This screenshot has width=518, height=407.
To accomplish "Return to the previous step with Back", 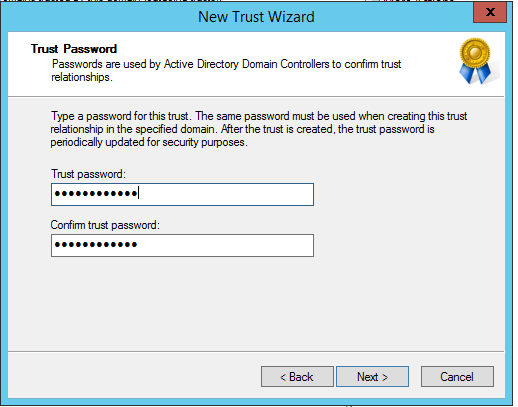I will (297, 377).
